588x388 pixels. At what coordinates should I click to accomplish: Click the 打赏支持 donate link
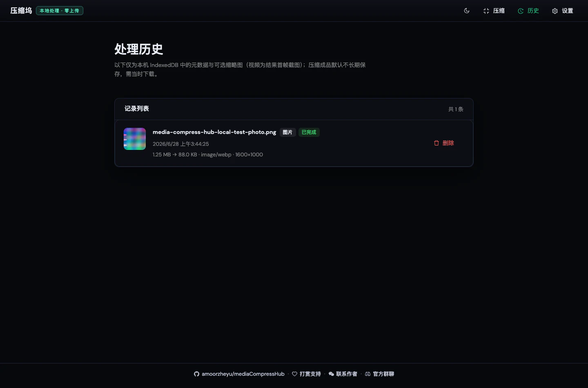[x=306, y=374]
